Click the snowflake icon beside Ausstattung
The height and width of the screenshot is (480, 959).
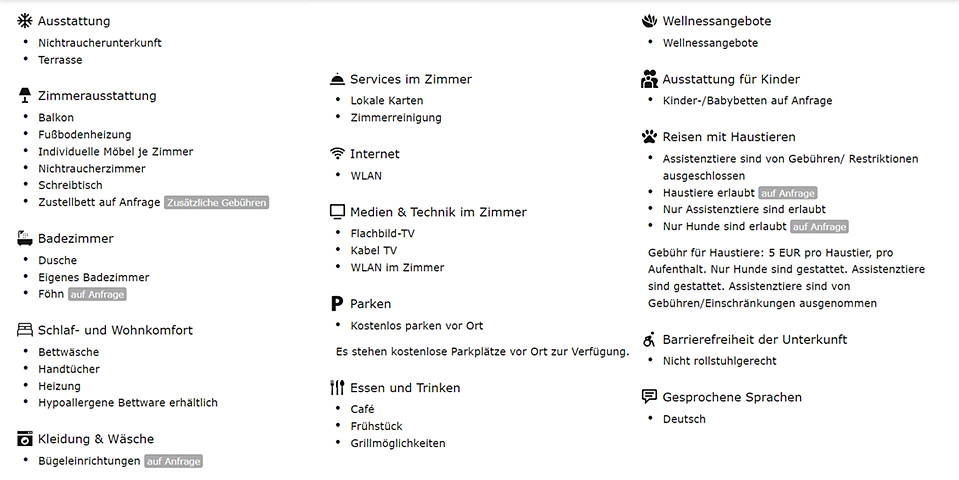pyautogui.click(x=25, y=21)
